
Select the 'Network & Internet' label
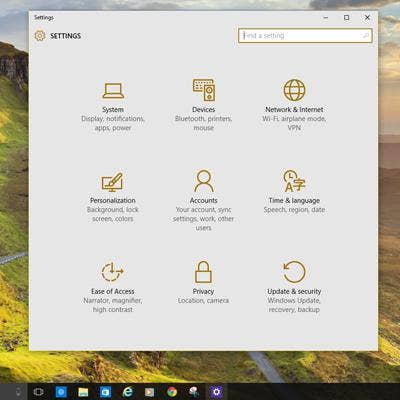click(x=294, y=109)
